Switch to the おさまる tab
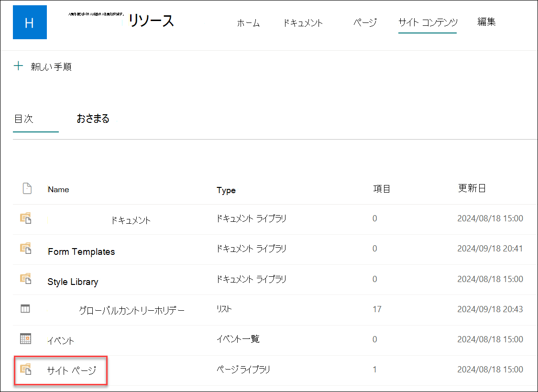Screen dimensions: 538x392 (93, 119)
